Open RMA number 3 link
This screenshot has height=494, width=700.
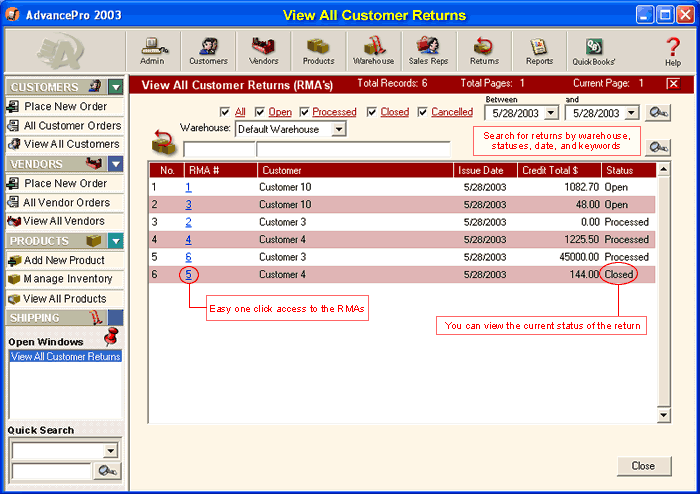188,204
